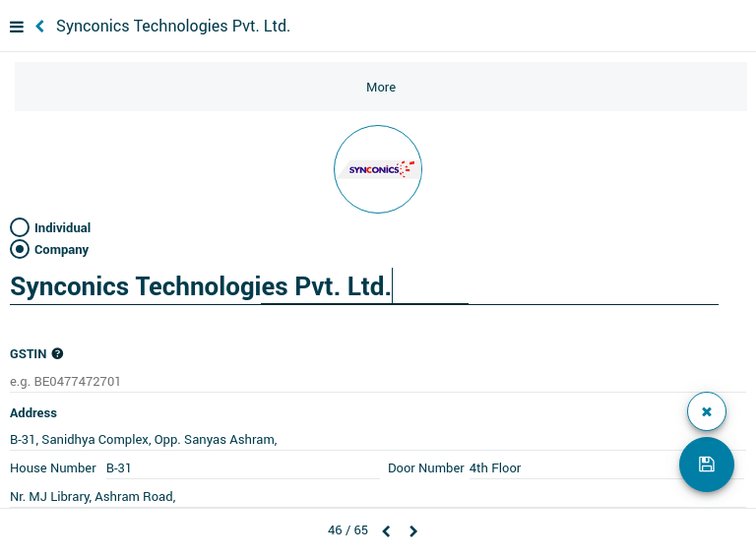Go to next record in pager

[413, 531]
